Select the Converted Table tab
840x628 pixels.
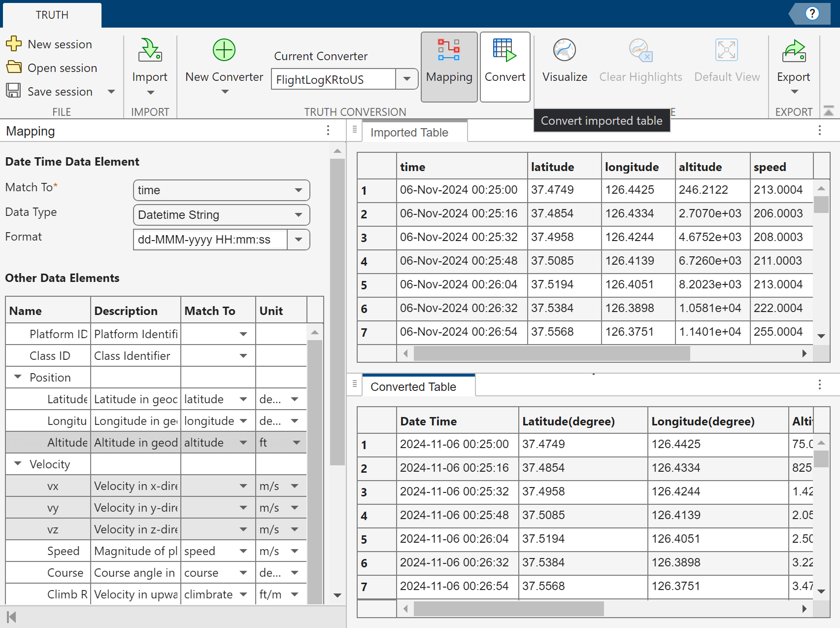413,387
